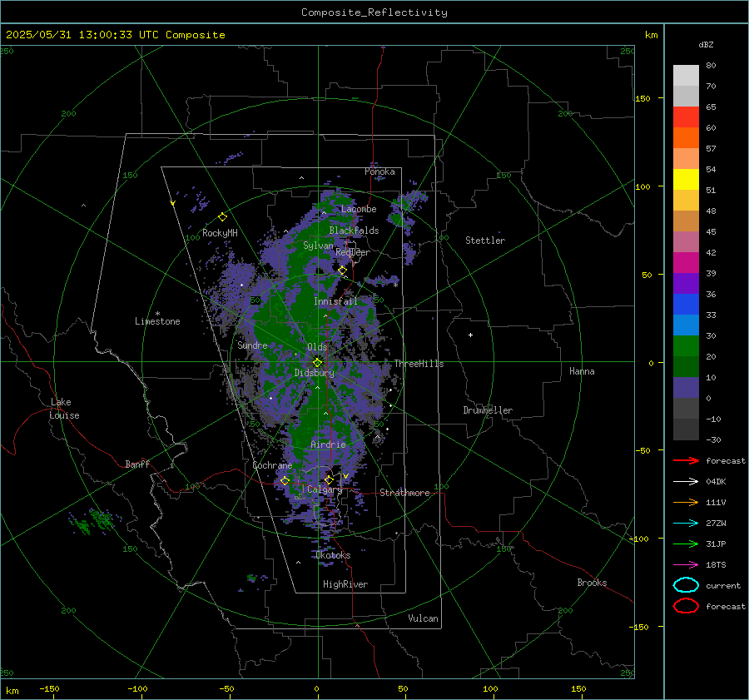The height and width of the screenshot is (700, 749).
Task: Click the Strathmore label
Action: [404, 493]
